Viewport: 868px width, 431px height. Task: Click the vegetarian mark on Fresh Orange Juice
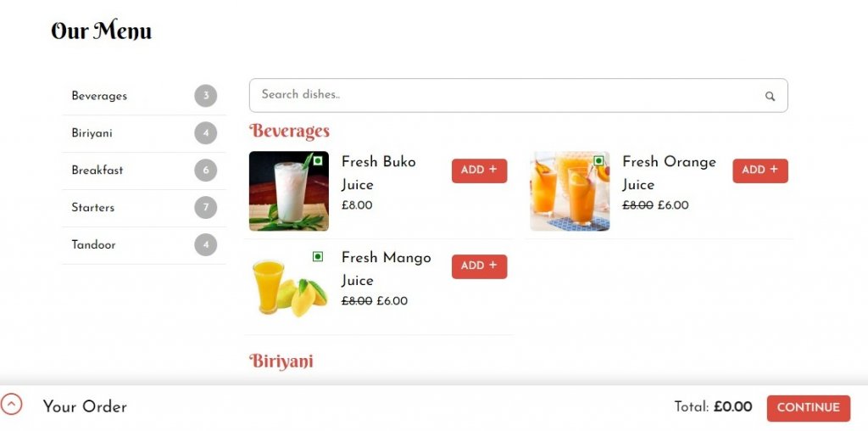click(598, 160)
